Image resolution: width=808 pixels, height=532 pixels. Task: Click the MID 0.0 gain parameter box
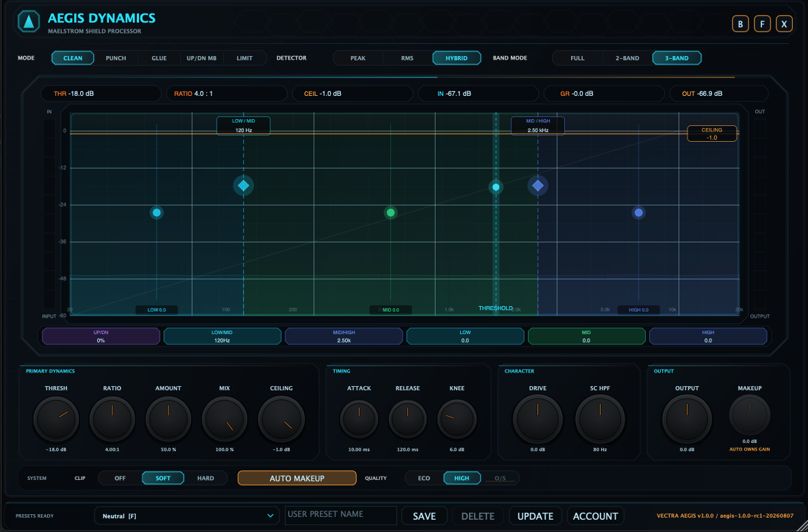click(586, 336)
